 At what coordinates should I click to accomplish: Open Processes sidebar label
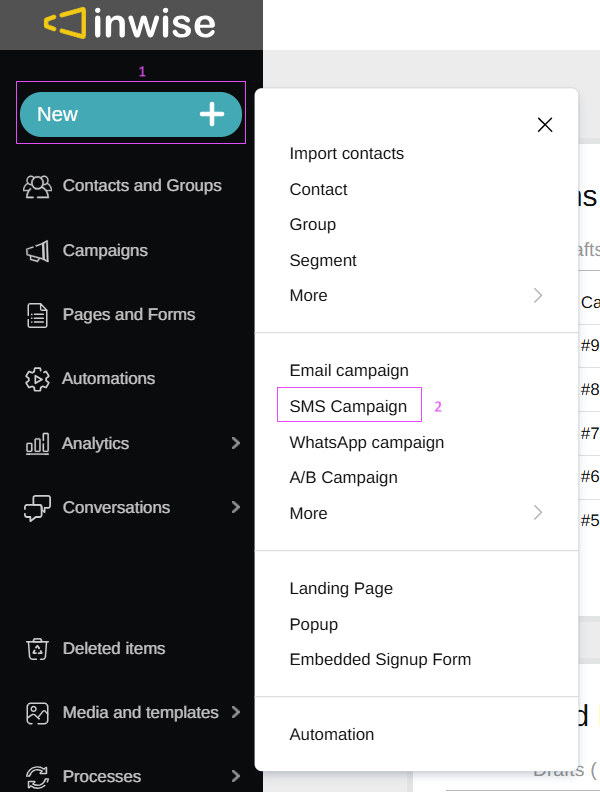(x=102, y=776)
